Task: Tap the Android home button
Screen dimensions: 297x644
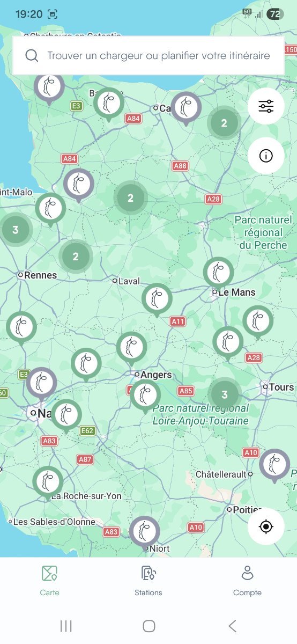Action: click(x=149, y=626)
